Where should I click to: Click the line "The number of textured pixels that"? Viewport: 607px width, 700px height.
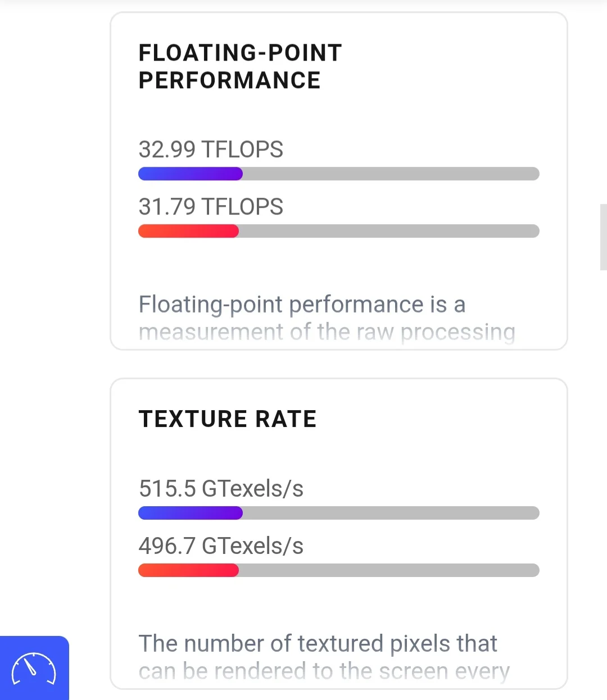click(318, 644)
